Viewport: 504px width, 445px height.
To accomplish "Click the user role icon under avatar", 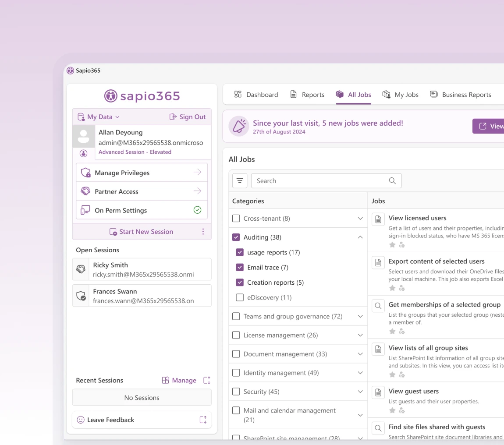I will (84, 153).
